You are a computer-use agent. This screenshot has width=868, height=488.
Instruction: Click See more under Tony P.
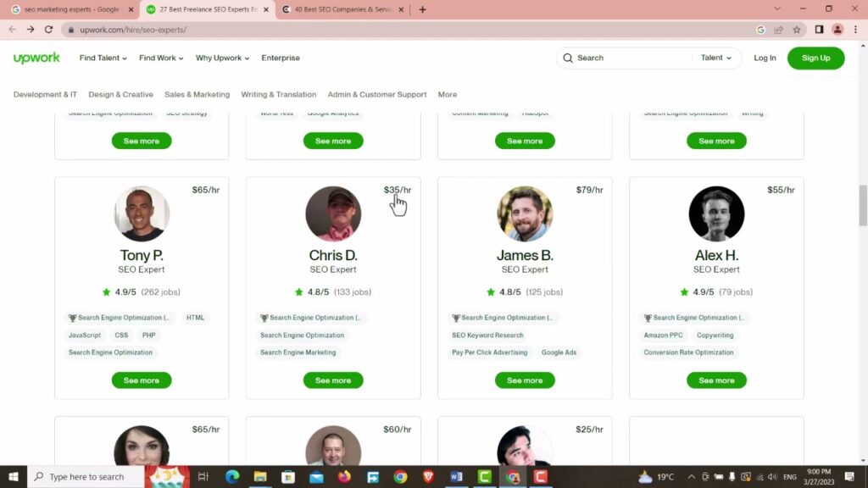click(x=142, y=380)
